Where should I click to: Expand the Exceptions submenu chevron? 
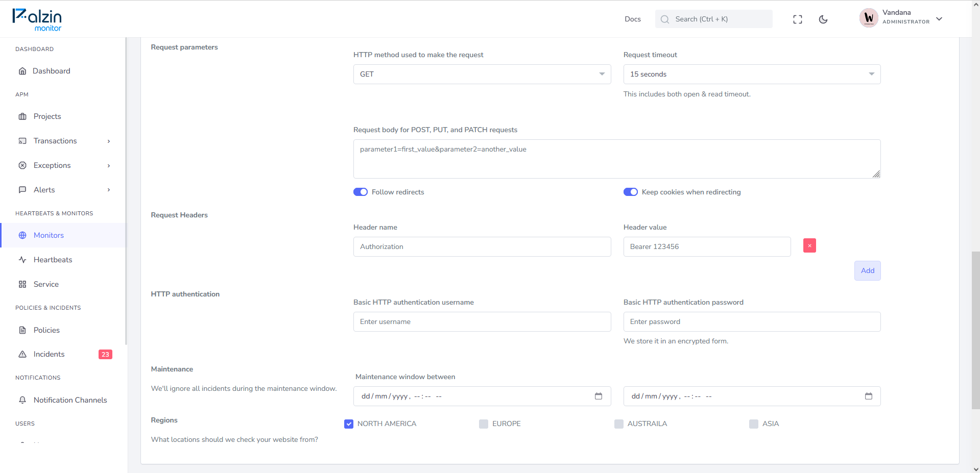click(109, 166)
